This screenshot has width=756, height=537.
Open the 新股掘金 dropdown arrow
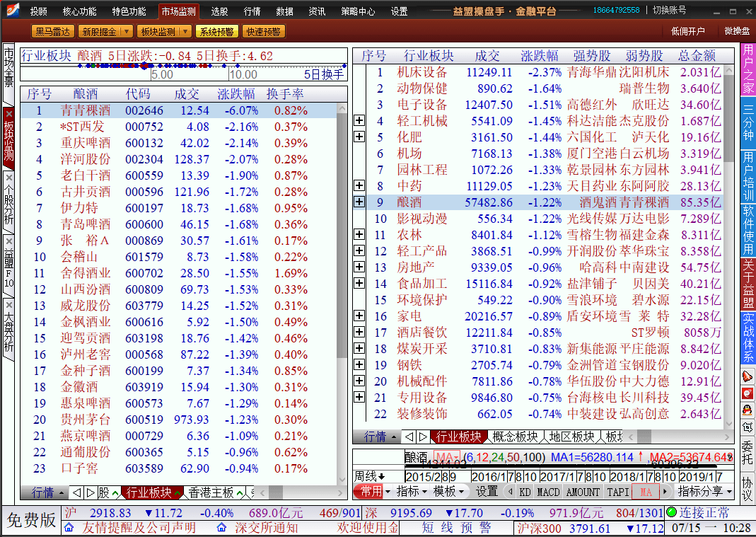[x=127, y=32]
